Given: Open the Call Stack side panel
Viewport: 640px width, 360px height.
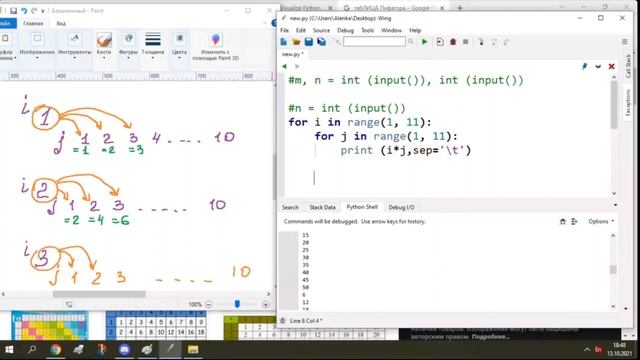Looking at the screenshot, I should pos(628,66).
